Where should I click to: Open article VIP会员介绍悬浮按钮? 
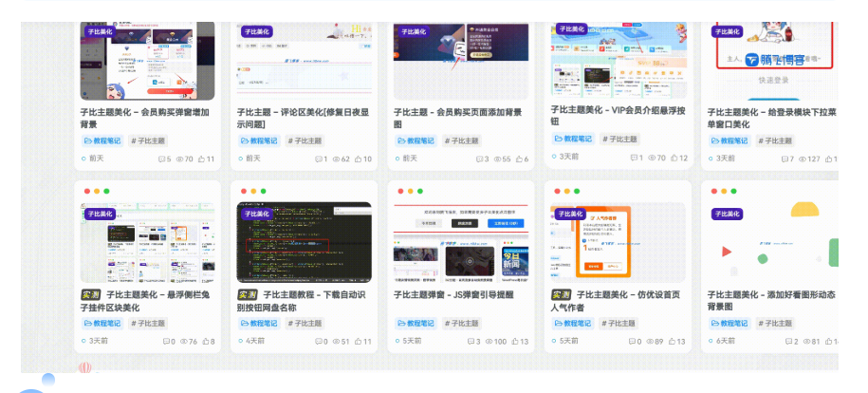618,116
